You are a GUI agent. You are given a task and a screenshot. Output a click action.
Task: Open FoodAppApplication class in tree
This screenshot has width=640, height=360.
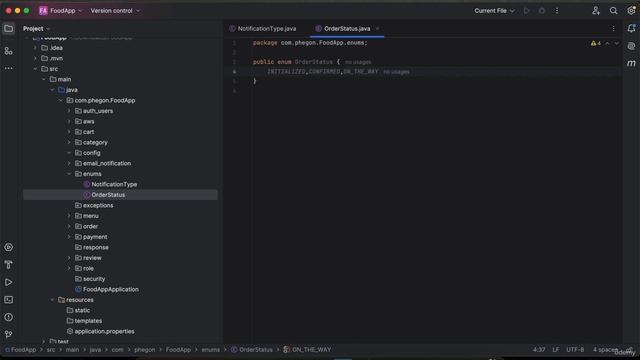click(x=111, y=289)
